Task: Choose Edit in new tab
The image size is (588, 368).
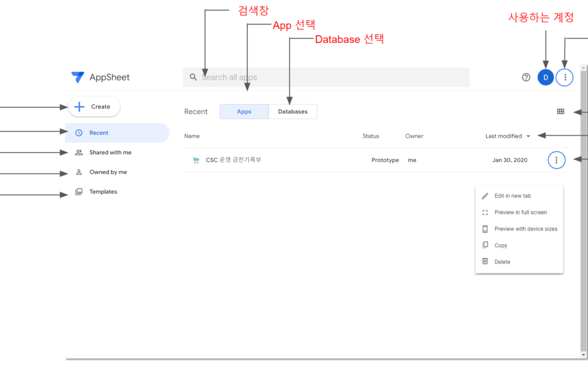Action: pos(519,196)
